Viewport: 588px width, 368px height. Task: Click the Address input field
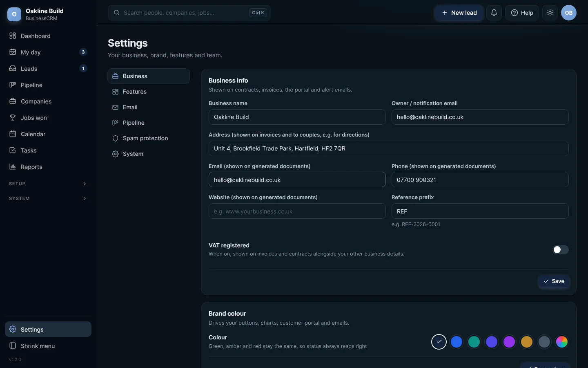(x=389, y=148)
